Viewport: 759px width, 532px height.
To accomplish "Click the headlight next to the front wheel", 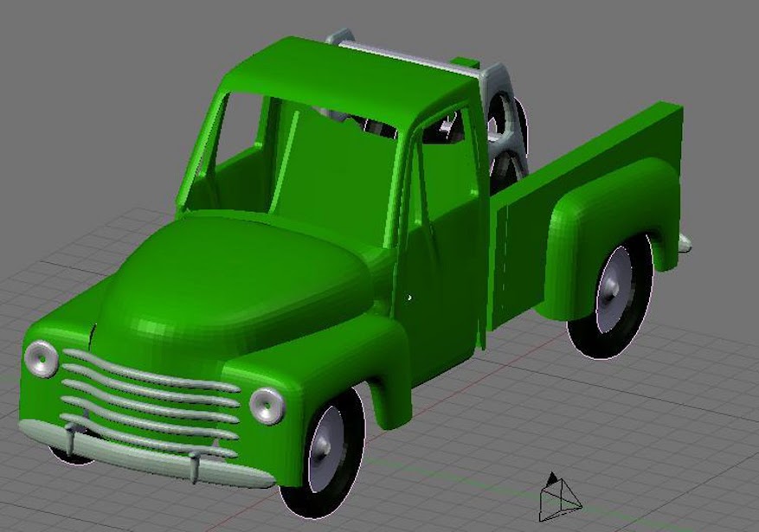I will click(267, 406).
